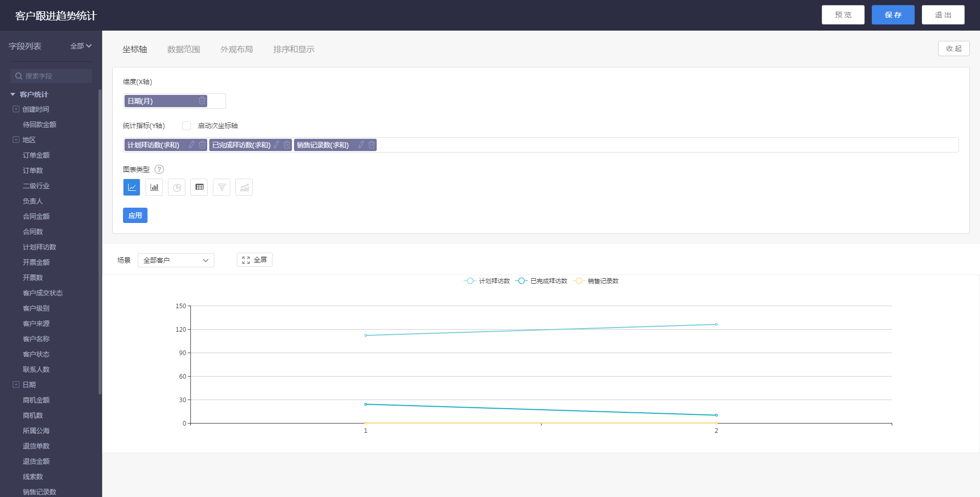Select the 客户成交状态 field

pos(43,293)
